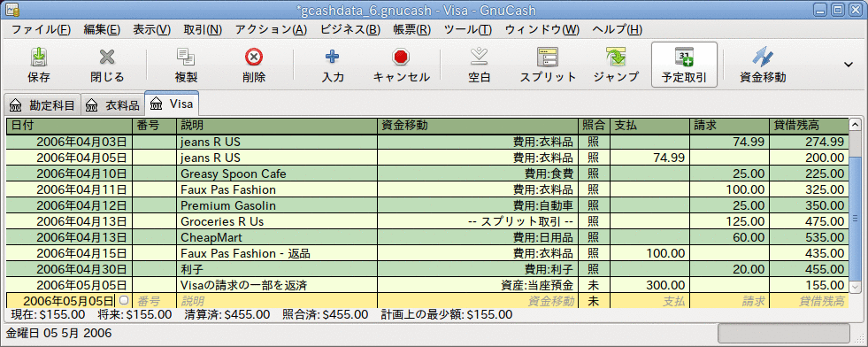Click the 20.00 interest charge amount
868x347 pixels.
point(749,269)
